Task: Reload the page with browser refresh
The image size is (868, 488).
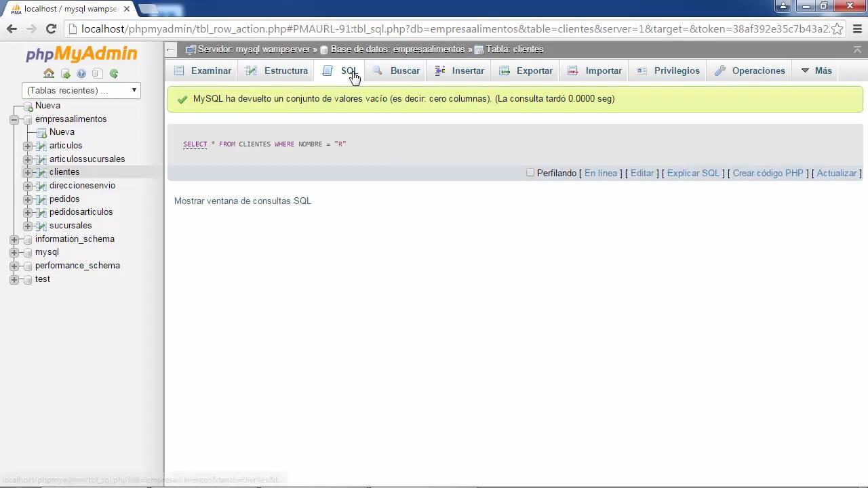Action: pyautogui.click(x=51, y=28)
